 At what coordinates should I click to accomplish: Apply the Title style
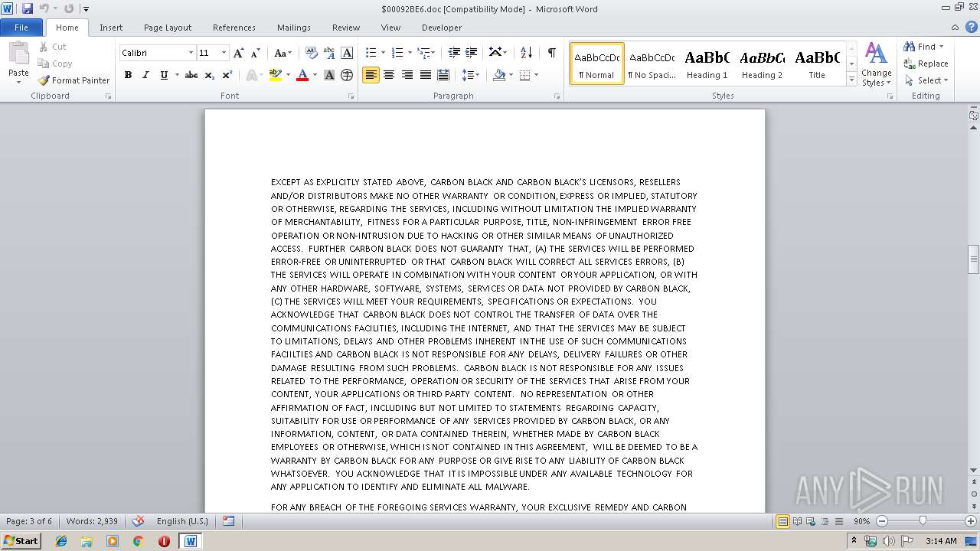pyautogui.click(x=817, y=64)
